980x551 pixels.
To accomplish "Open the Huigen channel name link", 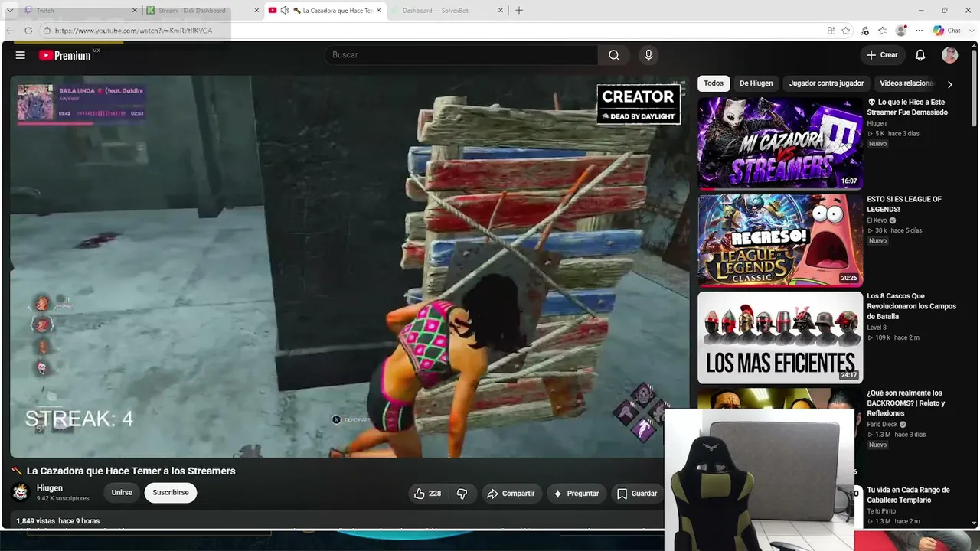I will (x=50, y=488).
